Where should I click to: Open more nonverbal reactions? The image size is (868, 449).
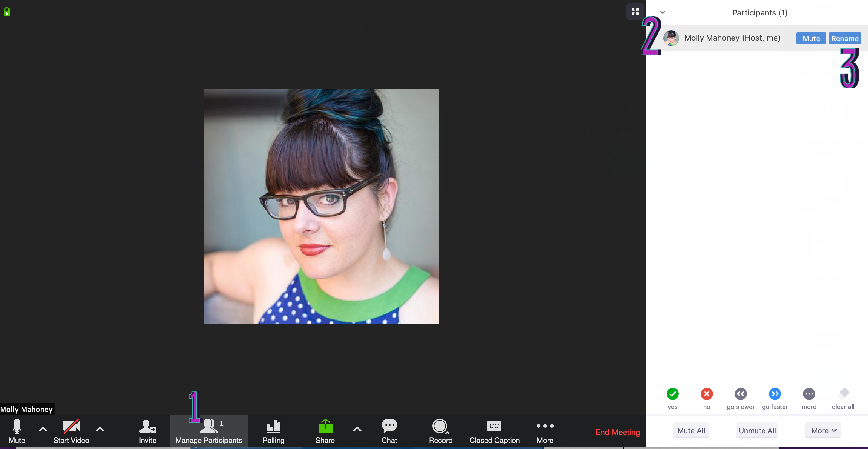pos(809,394)
